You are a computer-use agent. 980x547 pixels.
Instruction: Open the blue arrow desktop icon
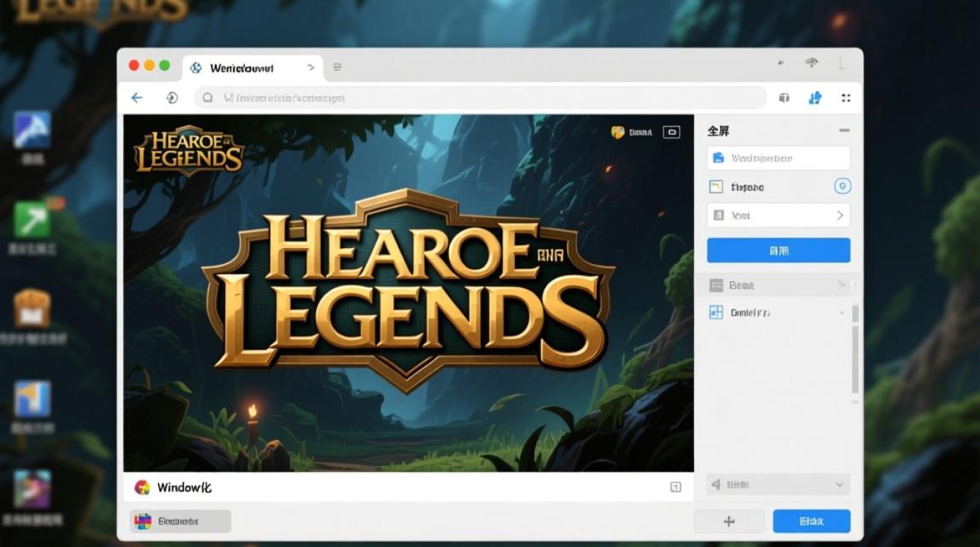(x=32, y=130)
